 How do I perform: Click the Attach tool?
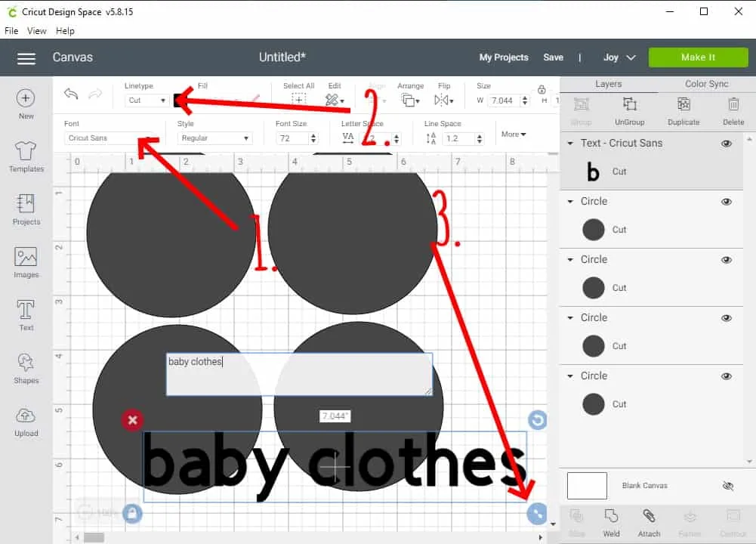pos(649,522)
